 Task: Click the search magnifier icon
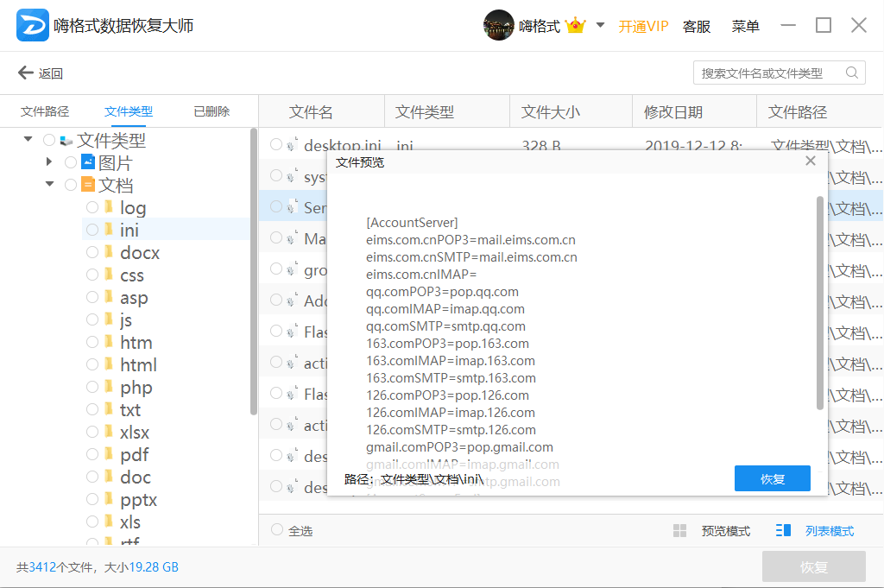tap(852, 73)
